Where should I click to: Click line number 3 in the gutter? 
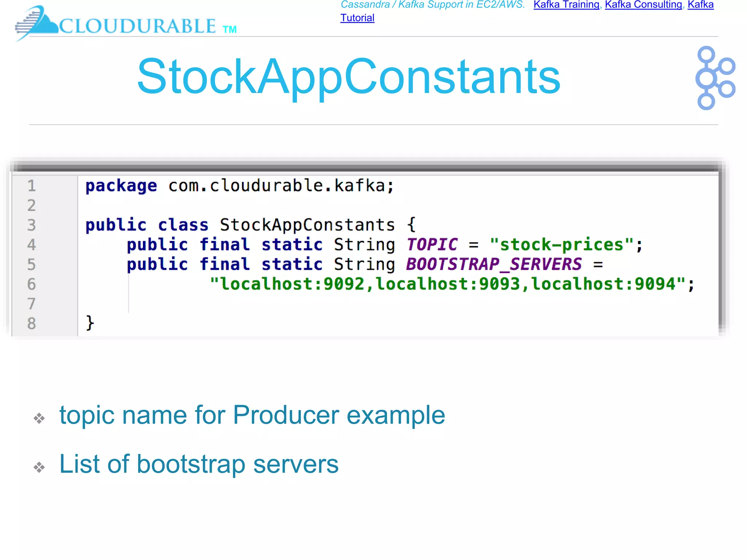(x=32, y=225)
